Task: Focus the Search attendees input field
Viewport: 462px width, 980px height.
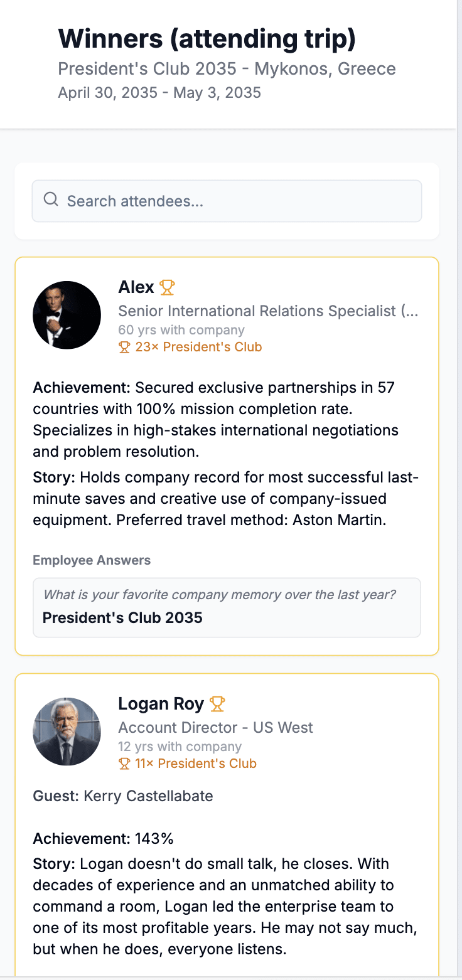Action: coord(239,201)
